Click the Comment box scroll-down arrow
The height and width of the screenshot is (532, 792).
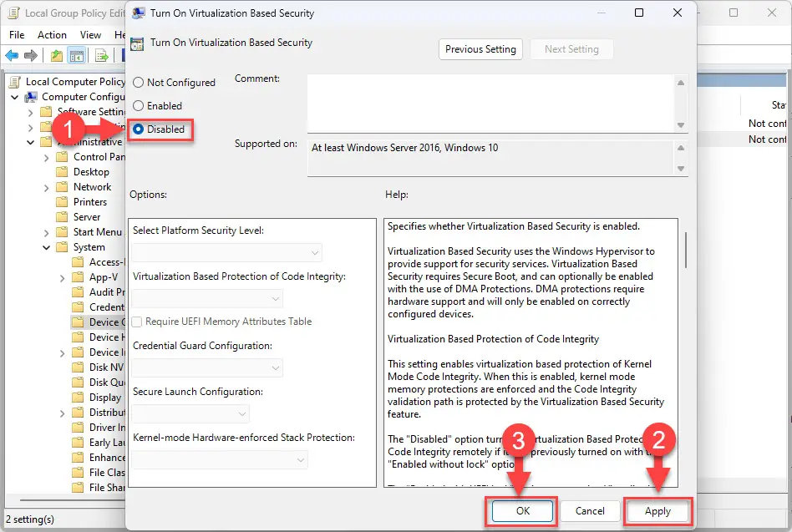pos(680,125)
